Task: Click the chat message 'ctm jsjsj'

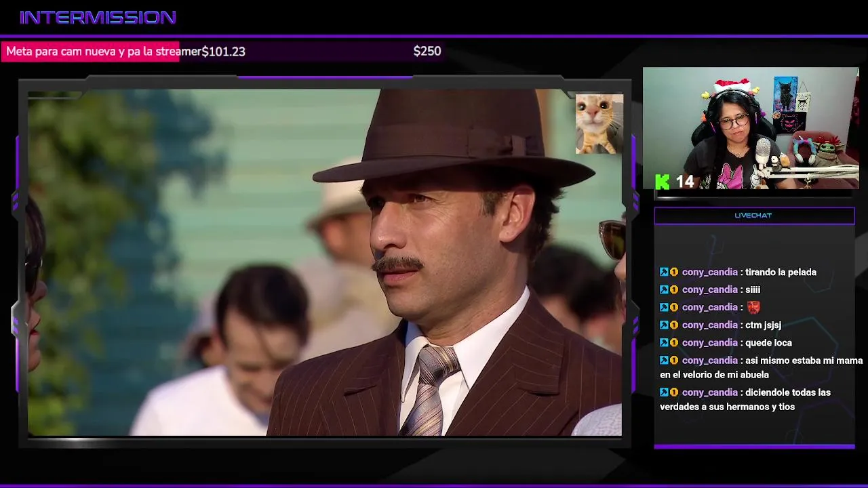Action: click(763, 325)
